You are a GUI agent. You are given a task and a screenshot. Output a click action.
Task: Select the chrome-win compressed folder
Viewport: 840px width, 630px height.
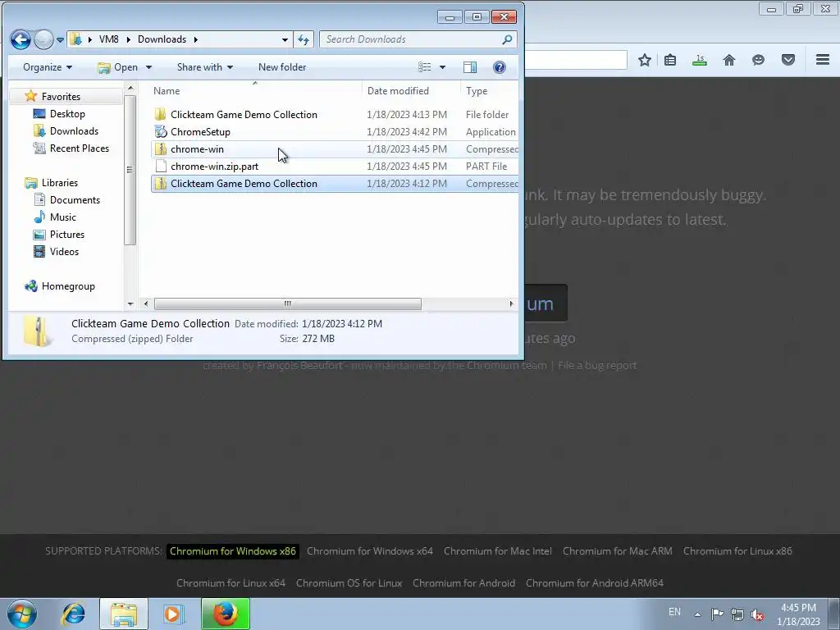(197, 149)
